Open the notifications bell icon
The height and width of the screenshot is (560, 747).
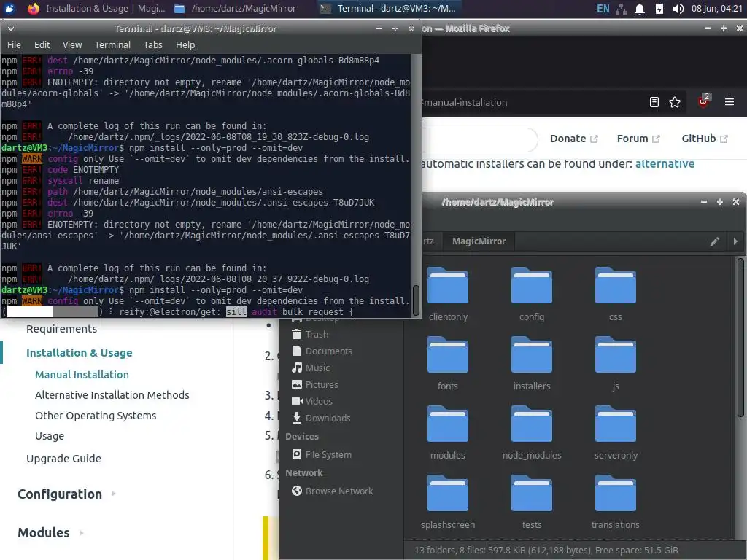coord(640,9)
